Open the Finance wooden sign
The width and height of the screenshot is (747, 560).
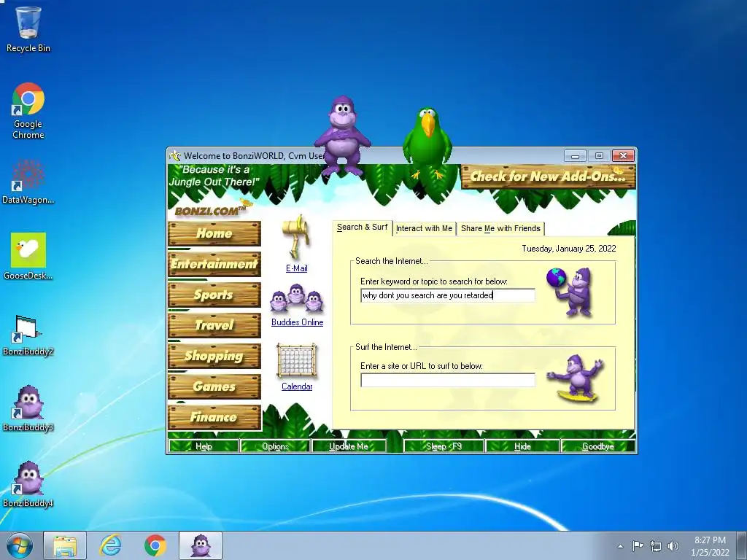coord(214,417)
